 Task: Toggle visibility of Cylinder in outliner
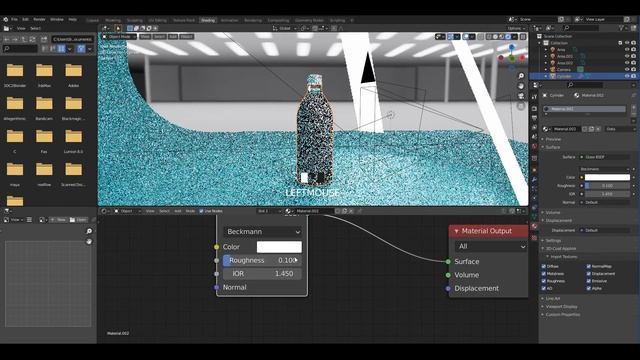coord(627,76)
